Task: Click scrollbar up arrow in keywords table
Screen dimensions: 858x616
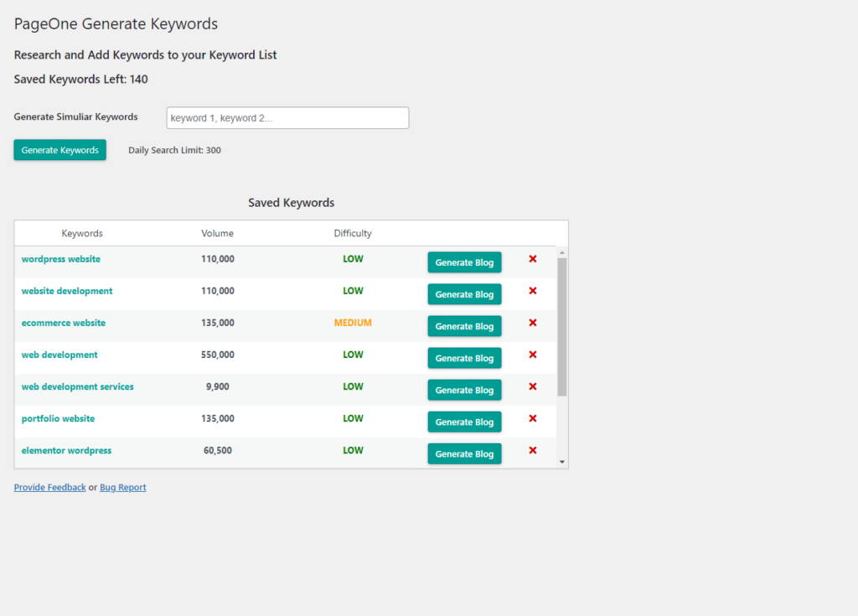Action: pyautogui.click(x=562, y=252)
